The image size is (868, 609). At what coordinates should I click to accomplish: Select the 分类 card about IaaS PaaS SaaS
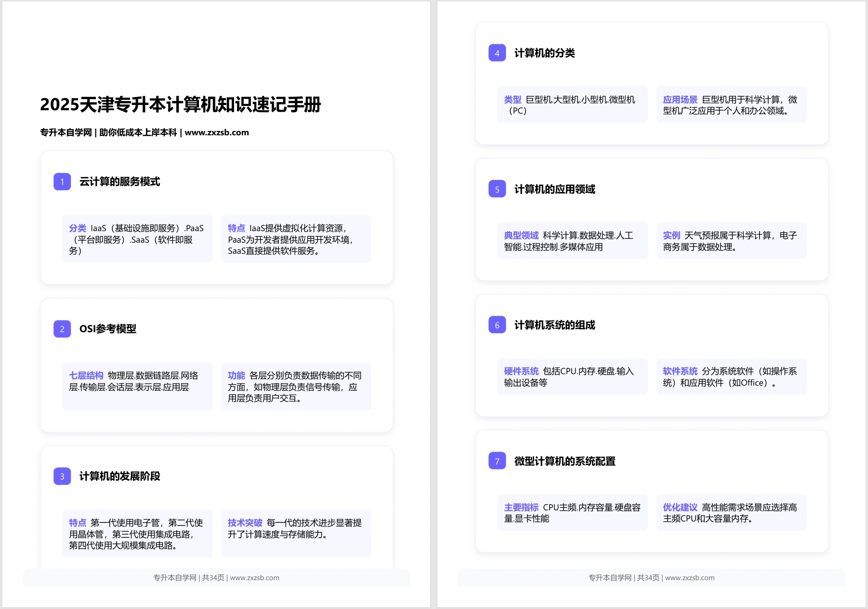click(137, 239)
